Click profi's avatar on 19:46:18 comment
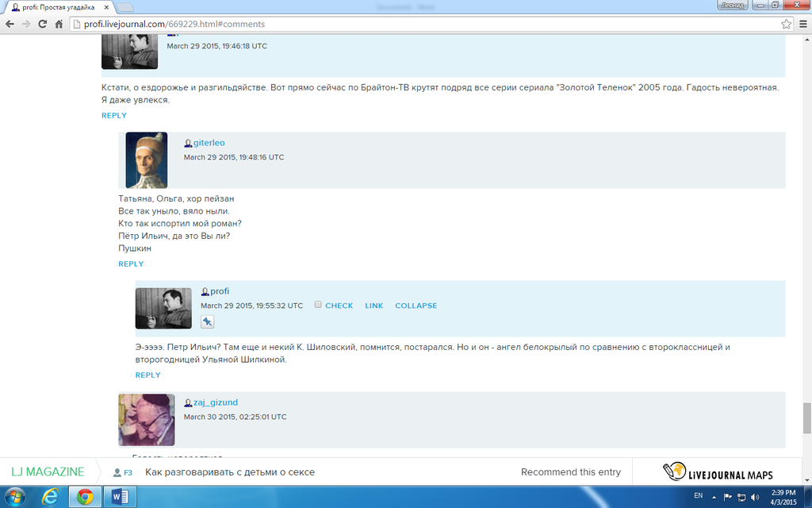This screenshot has height=508, width=812. pos(129,52)
